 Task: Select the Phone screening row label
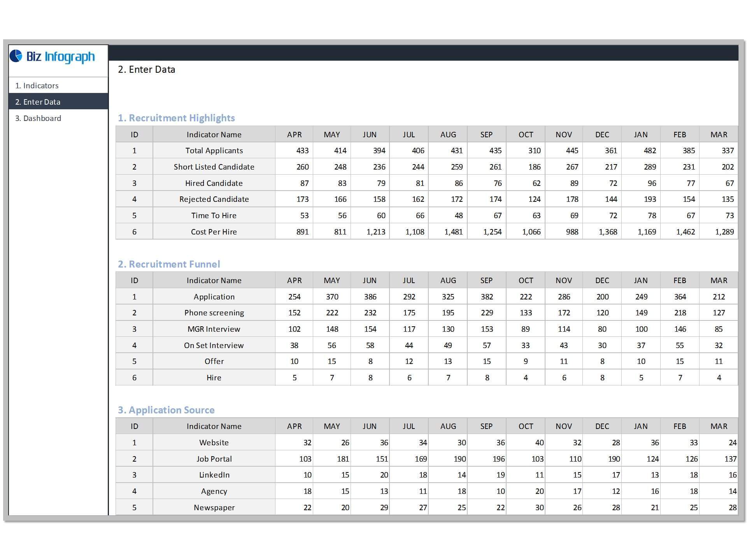tap(214, 313)
